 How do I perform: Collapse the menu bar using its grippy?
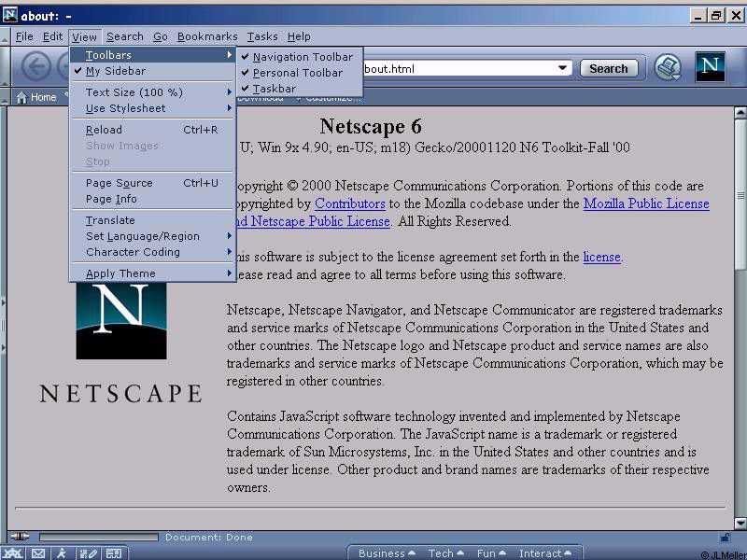click(5, 36)
